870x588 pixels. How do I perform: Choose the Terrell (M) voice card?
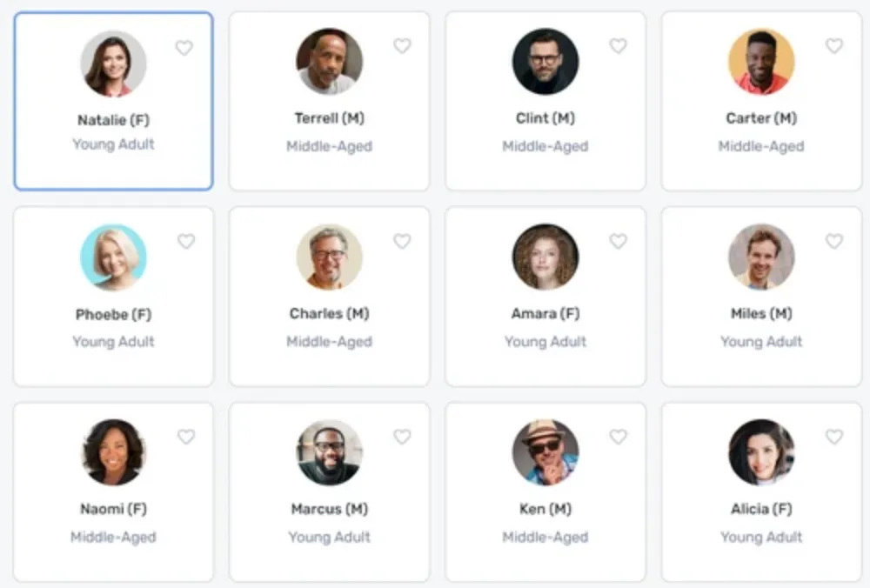tap(329, 101)
